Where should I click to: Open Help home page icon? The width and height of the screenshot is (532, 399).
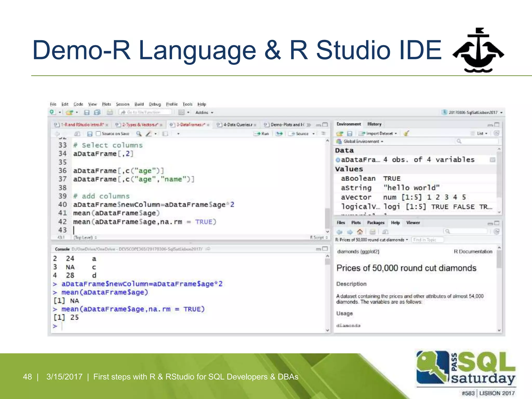coord(360,231)
